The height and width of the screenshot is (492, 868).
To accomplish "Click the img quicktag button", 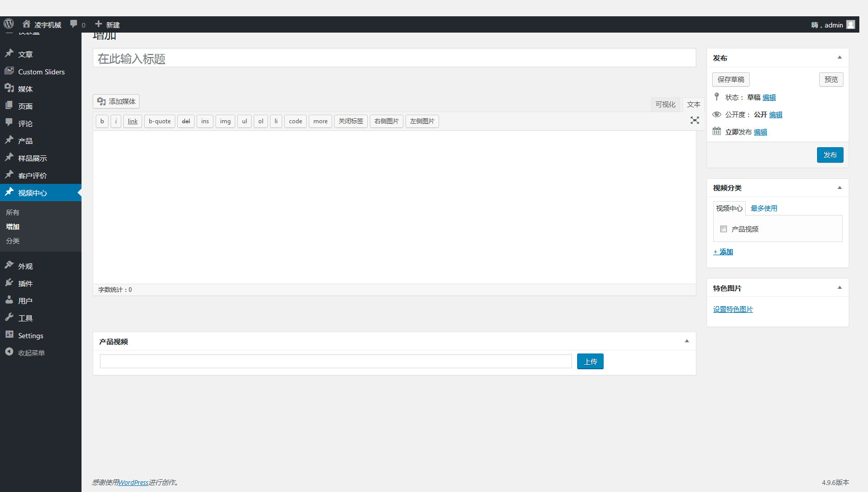I will (x=225, y=121).
